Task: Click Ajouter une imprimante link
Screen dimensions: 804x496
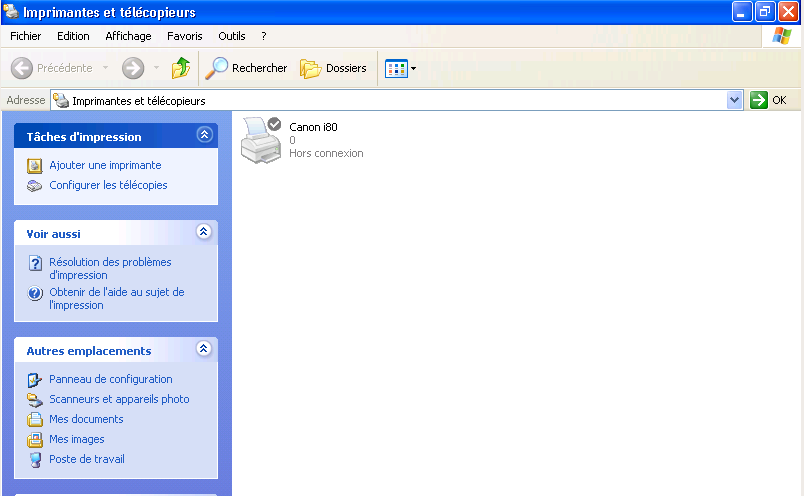Action: pos(105,165)
